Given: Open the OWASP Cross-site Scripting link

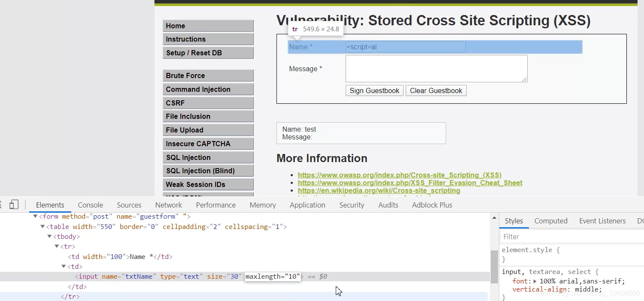Looking at the screenshot, I should tap(399, 175).
